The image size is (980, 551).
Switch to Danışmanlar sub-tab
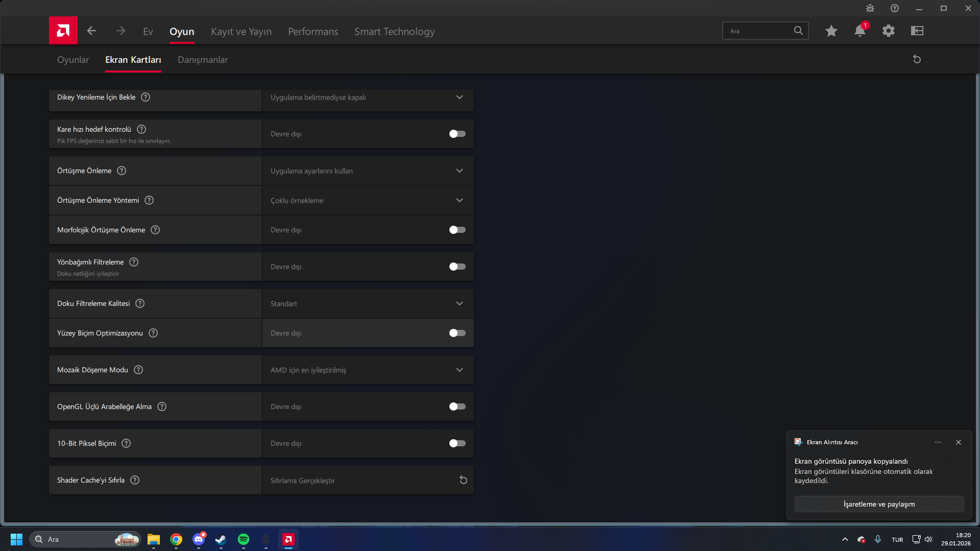203,60
